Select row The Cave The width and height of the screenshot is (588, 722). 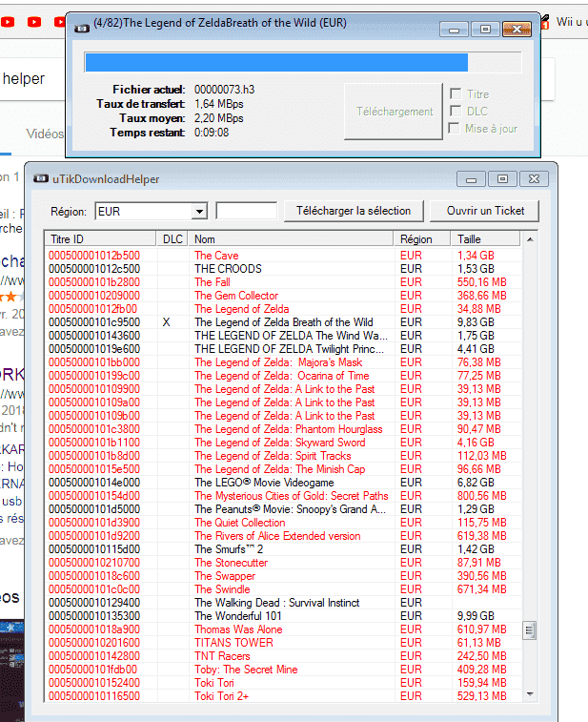(283, 255)
